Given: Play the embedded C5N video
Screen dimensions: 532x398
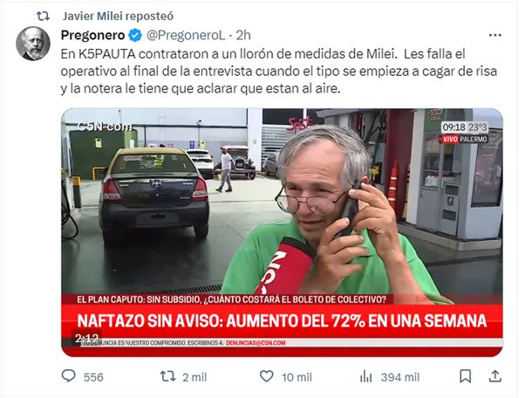Looking at the screenshot, I should [282, 233].
